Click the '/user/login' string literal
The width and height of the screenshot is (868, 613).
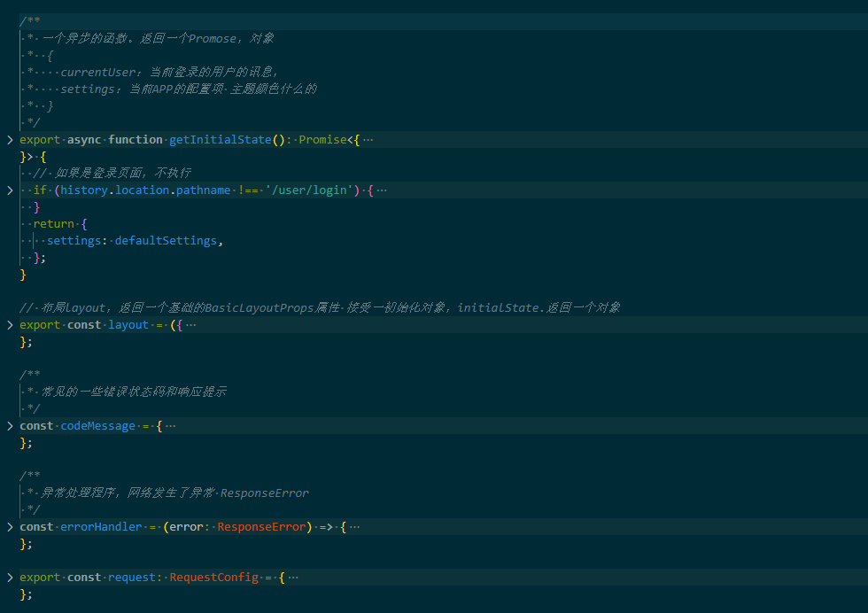tap(309, 190)
